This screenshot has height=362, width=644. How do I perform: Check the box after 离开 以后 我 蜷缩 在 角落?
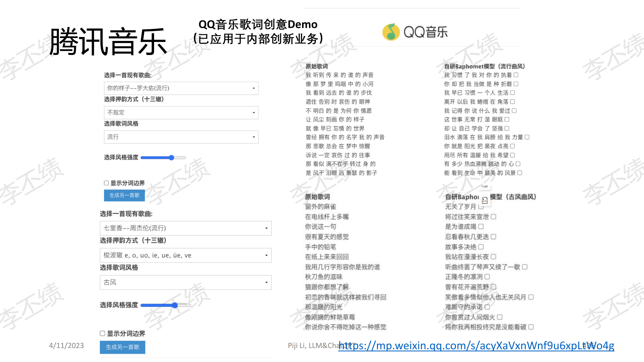click(512, 102)
